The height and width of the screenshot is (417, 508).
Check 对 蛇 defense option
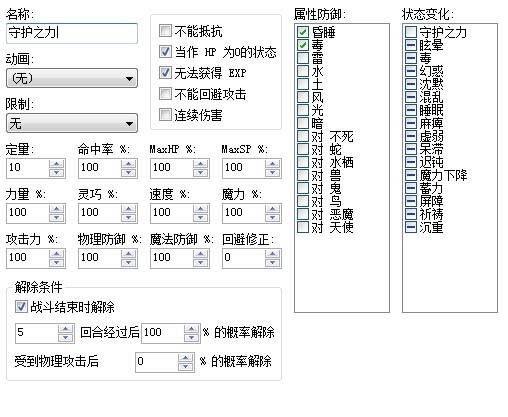pos(303,149)
